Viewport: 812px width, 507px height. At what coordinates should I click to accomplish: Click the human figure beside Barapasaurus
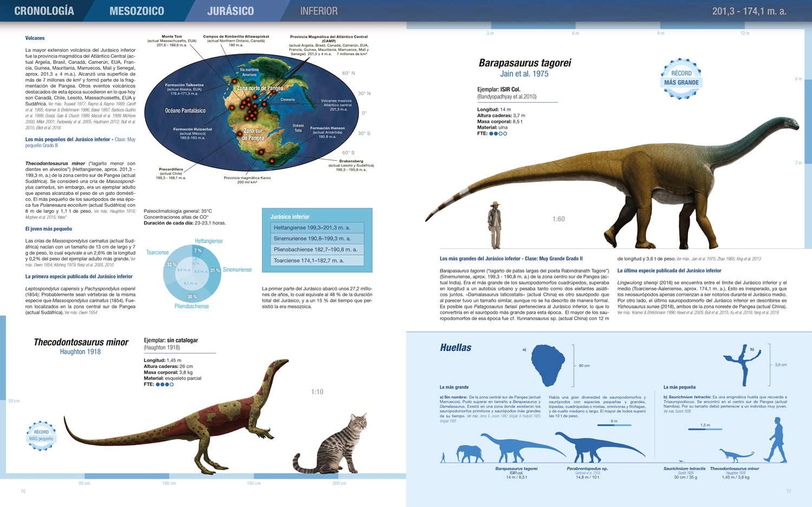[495, 225]
